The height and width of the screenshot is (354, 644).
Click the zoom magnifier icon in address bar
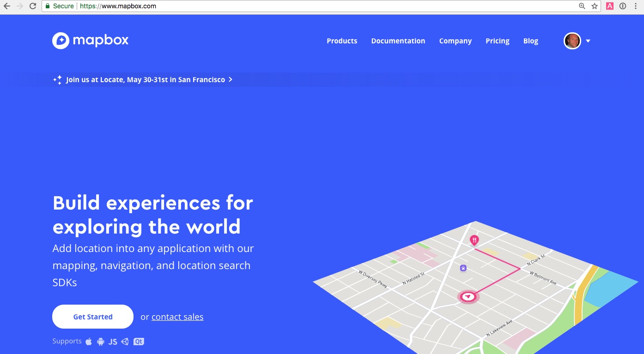582,6
